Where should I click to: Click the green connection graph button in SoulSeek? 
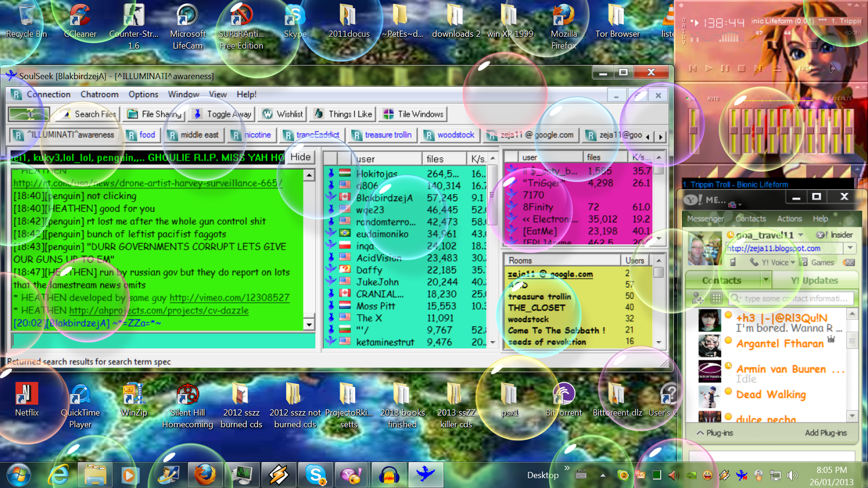click(29, 114)
